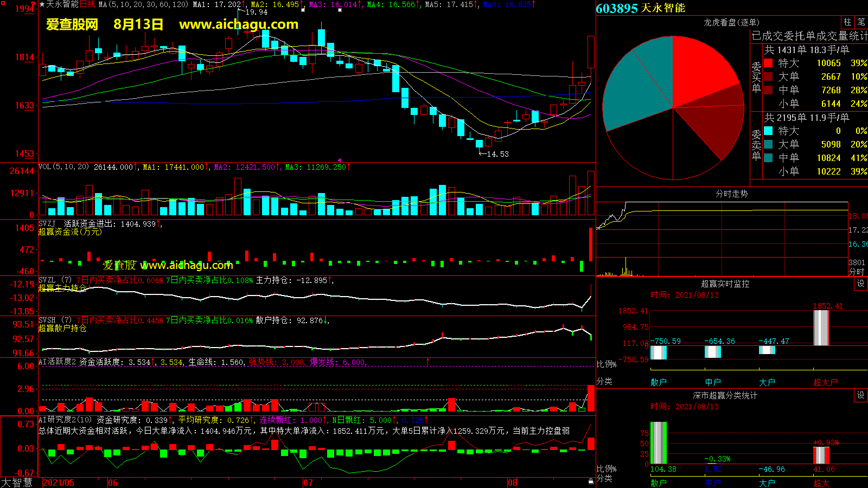The width and height of the screenshot is (868, 488).
Task: Click the 603895 天永智能 stock title
Action: tap(640, 8)
